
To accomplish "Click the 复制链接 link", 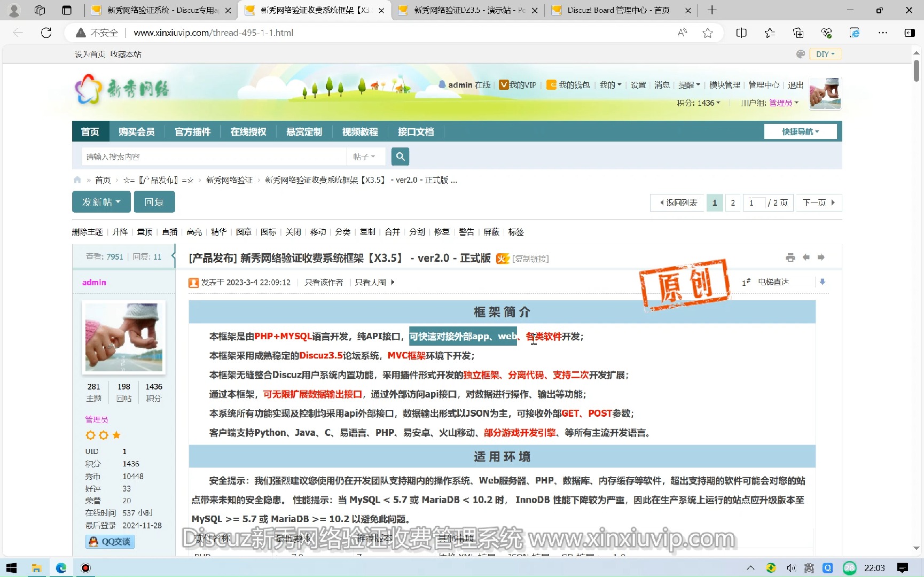I will tap(530, 259).
